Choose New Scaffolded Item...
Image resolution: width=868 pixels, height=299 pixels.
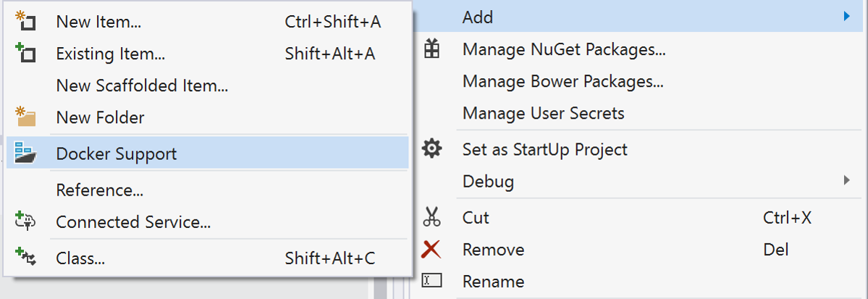[x=142, y=85]
